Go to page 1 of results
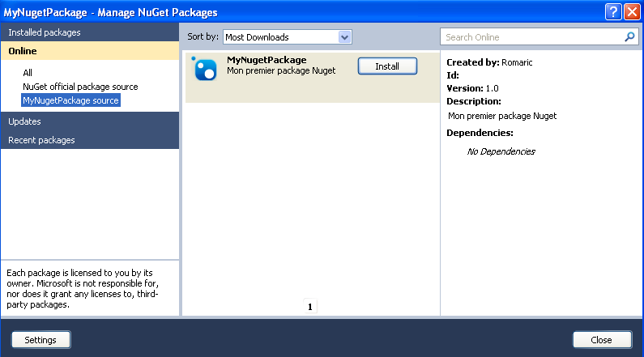Viewport: 644px width, 357px height. tap(310, 307)
